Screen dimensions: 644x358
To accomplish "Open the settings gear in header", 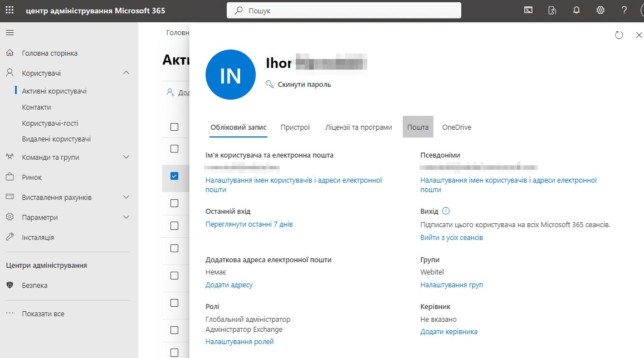I will pyautogui.click(x=601, y=10).
